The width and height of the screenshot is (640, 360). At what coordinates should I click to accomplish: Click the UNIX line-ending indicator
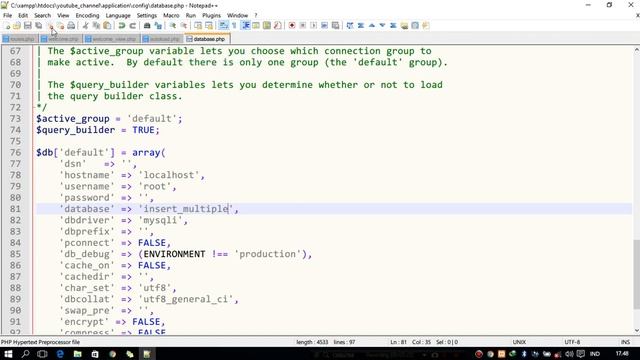pos(519,342)
